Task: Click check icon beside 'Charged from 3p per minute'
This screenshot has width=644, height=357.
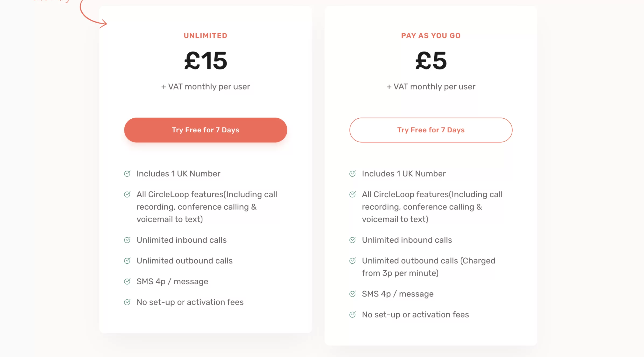Action: coord(353,260)
